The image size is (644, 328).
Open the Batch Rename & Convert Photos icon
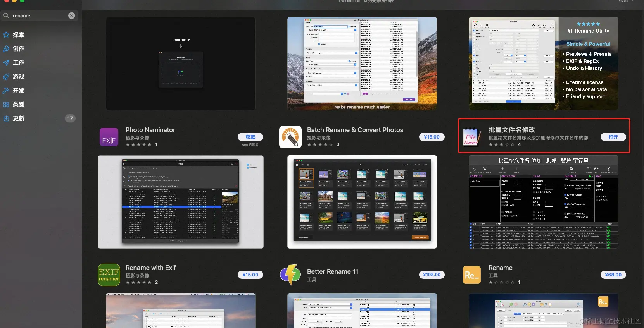pos(290,137)
